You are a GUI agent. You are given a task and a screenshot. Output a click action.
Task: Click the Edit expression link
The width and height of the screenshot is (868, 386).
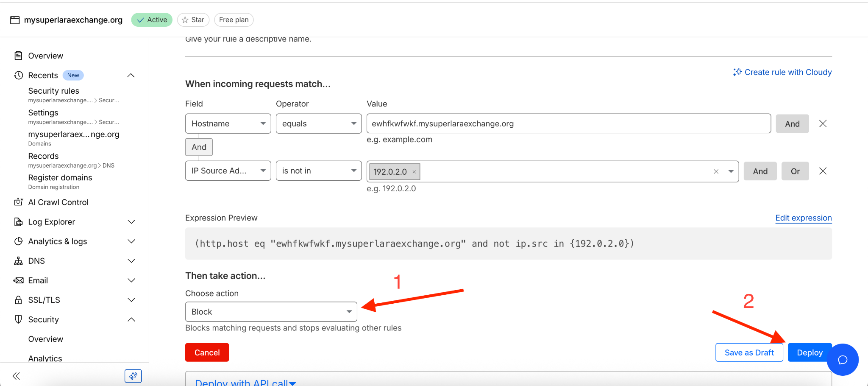(803, 218)
